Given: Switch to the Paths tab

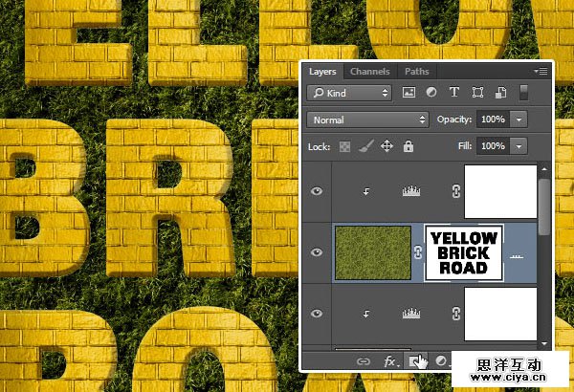Looking at the screenshot, I should click(416, 72).
